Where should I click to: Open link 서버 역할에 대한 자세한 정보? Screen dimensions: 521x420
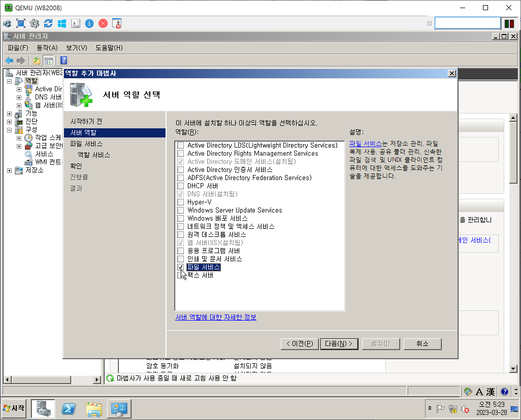click(216, 318)
